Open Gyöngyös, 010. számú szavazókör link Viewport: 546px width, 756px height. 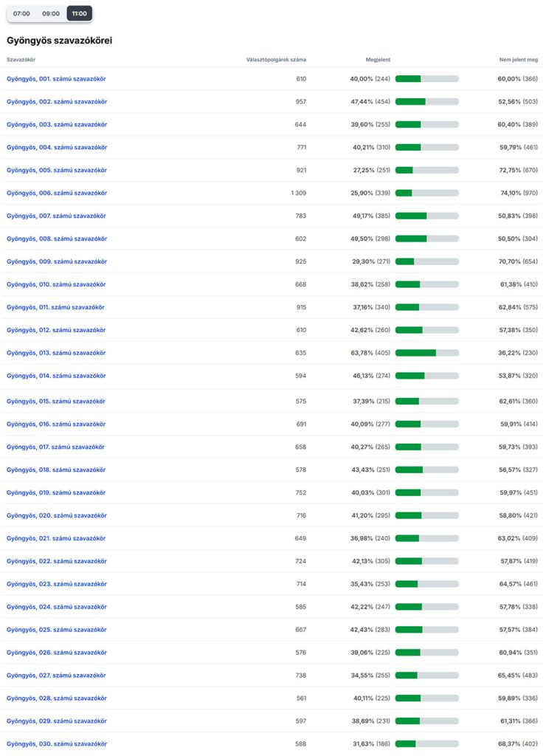coord(57,284)
